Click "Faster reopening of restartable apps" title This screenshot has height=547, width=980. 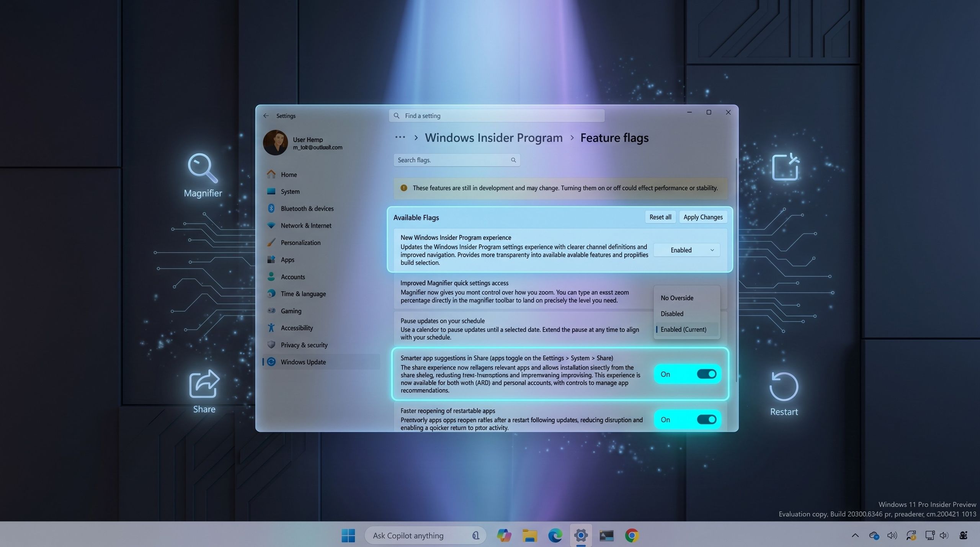tap(448, 411)
